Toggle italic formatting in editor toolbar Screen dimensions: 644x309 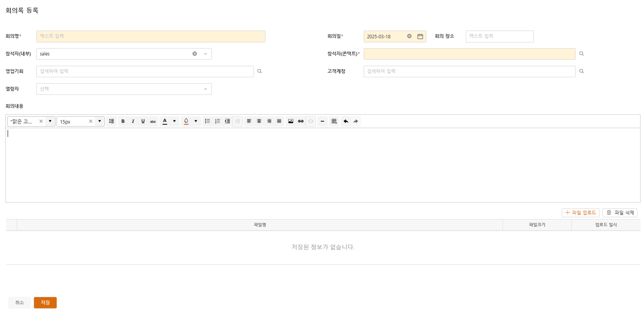pos(133,121)
